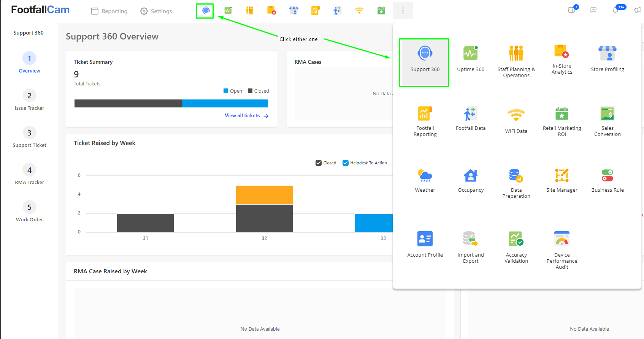
Task: Click the Support 360 Overview heading
Action: click(112, 36)
